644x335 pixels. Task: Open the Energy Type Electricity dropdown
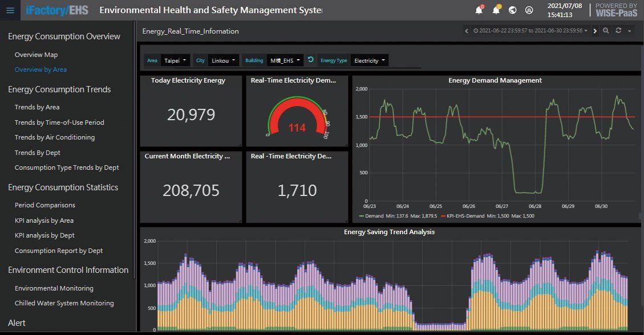click(x=370, y=61)
